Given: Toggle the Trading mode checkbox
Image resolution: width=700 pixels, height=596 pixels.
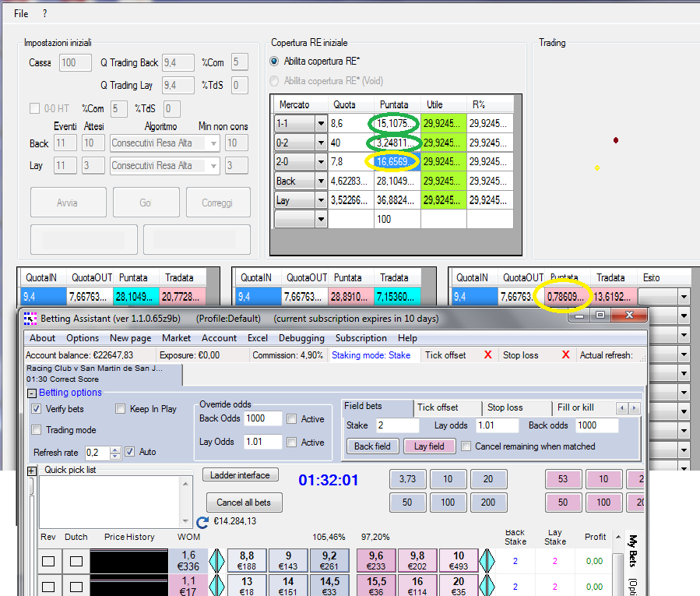Looking at the screenshot, I should click(x=36, y=430).
